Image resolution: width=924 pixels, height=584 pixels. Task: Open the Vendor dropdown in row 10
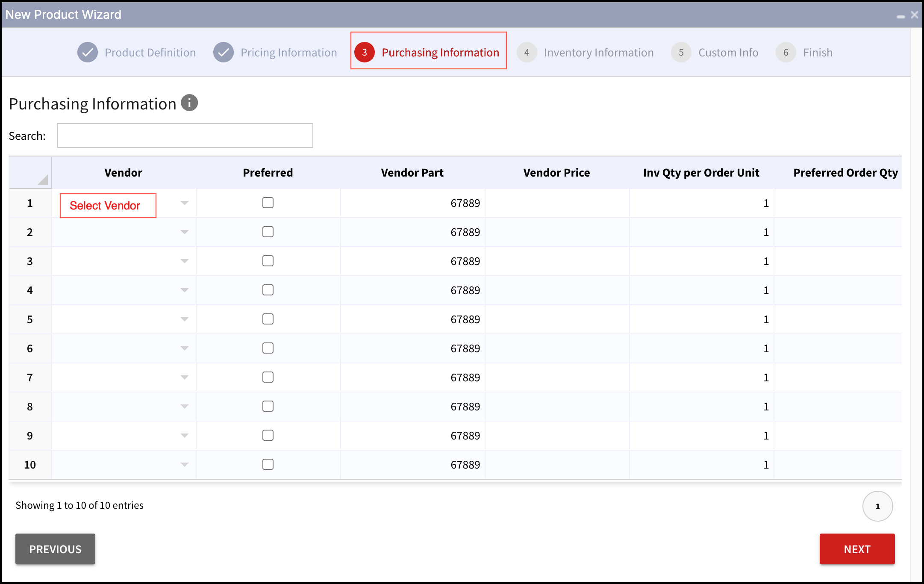pos(185,465)
